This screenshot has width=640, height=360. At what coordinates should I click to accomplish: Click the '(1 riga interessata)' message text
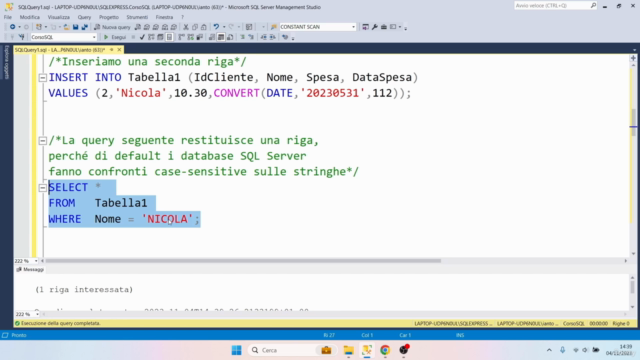84,290
